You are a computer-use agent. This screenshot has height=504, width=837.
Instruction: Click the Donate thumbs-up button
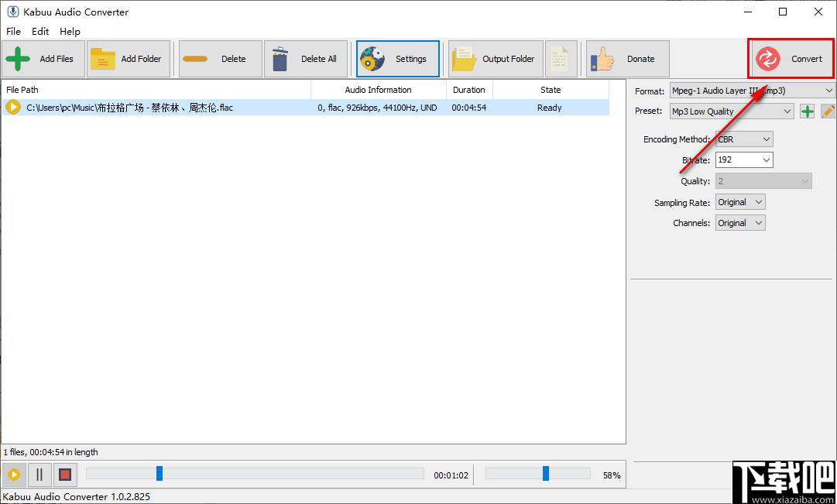coord(628,59)
